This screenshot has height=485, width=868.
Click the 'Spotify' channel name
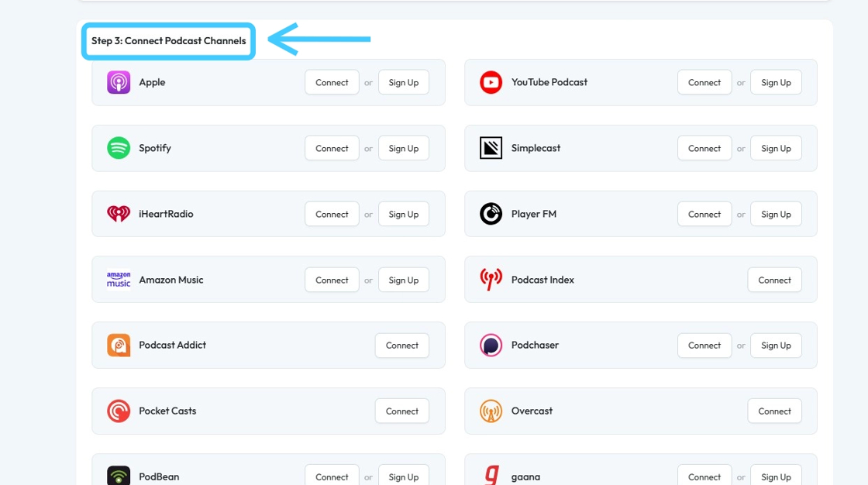pos(155,149)
